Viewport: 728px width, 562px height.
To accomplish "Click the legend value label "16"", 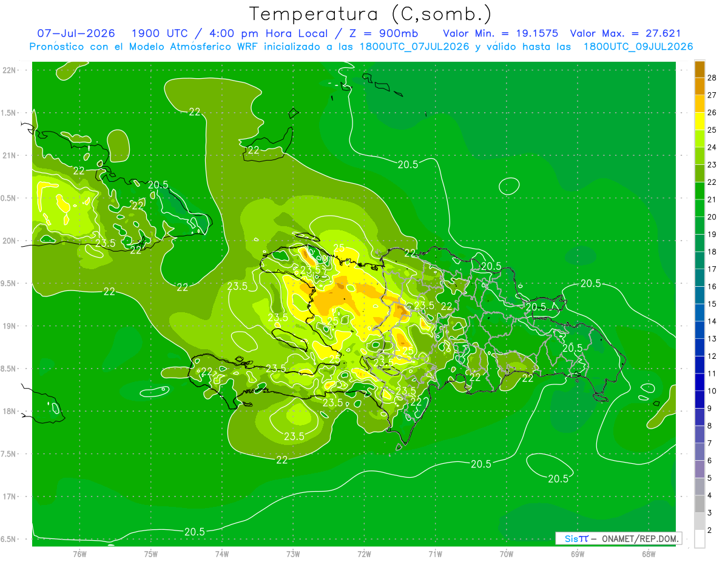I will click(713, 286).
